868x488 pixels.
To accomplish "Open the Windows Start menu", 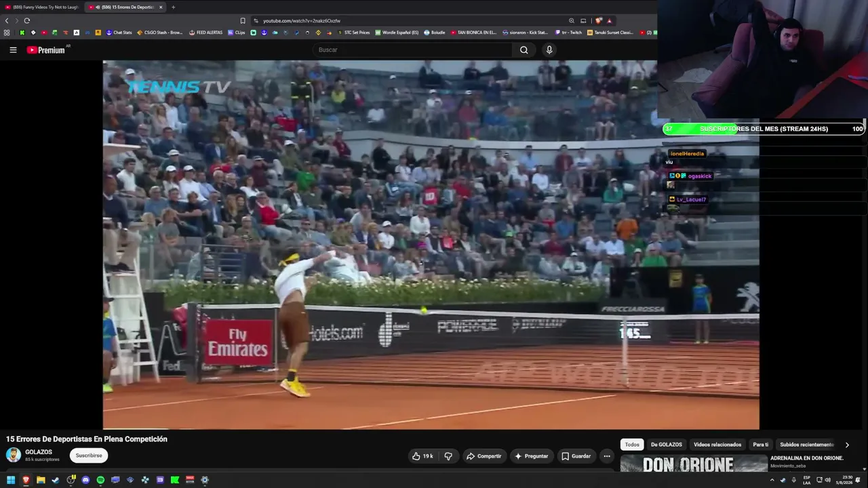I will point(11,480).
